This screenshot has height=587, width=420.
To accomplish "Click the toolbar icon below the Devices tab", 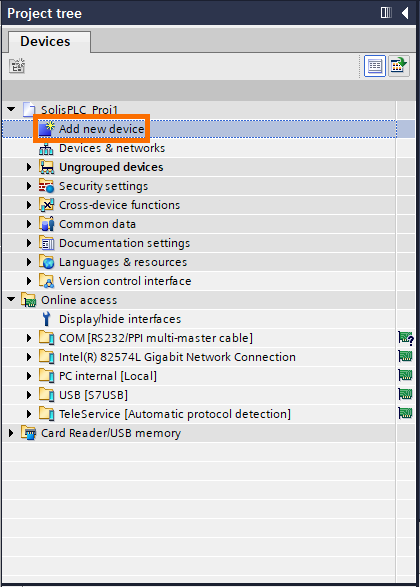I will coord(17,66).
